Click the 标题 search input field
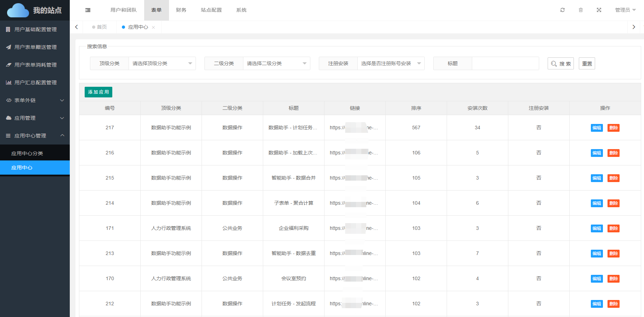 click(505, 63)
